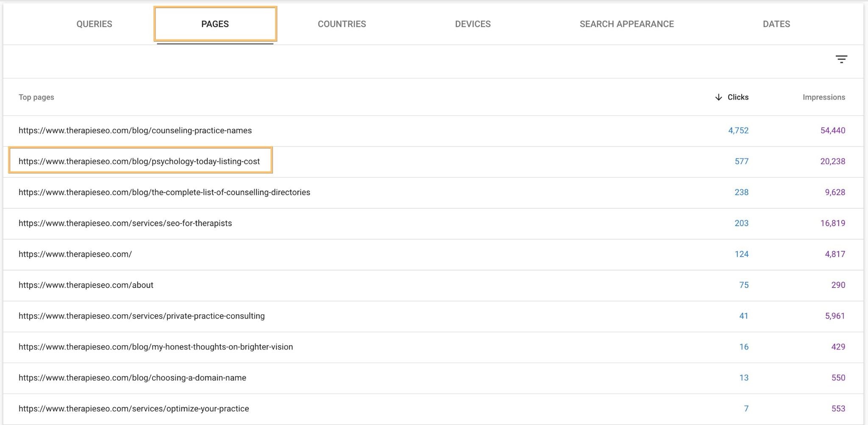868x425 pixels.
Task: Click the 553 impressions value
Action: (838, 409)
